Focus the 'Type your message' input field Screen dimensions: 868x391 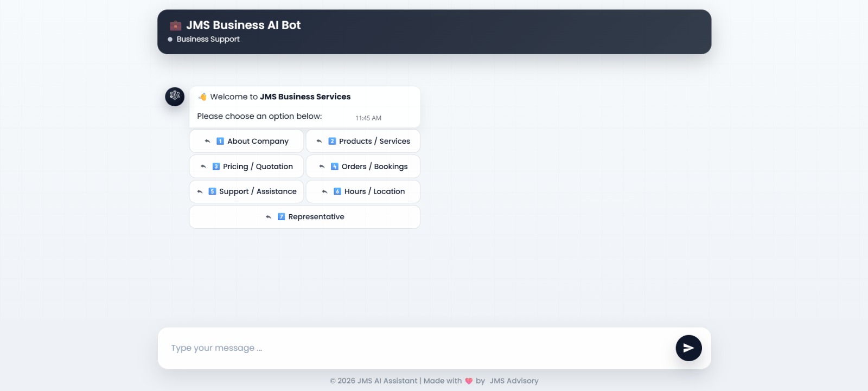coord(412,348)
